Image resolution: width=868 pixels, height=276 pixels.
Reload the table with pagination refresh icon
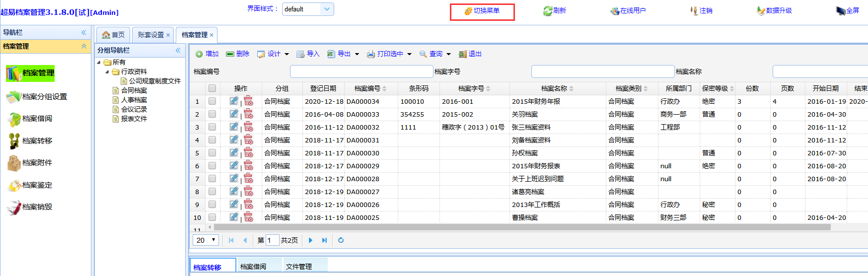341,240
